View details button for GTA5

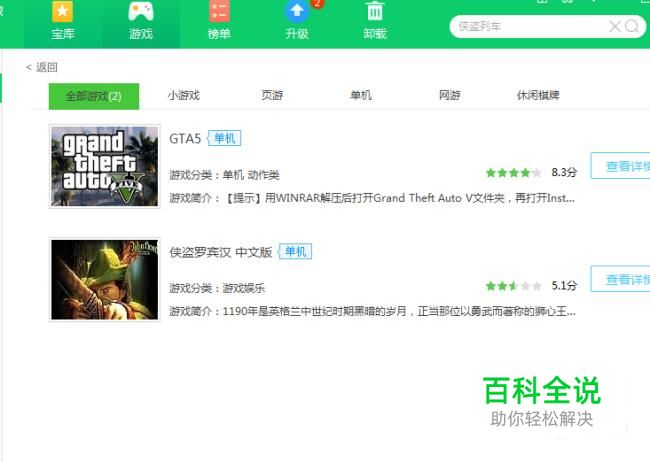coord(620,166)
